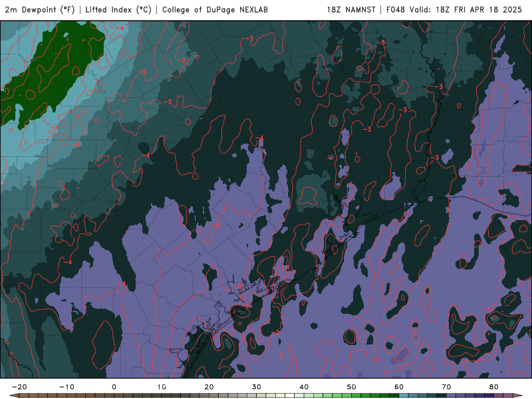The width and height of the screenshot is (532, 399).
Task: Click the left arrow end of the color bar
Action: [15, 396]
